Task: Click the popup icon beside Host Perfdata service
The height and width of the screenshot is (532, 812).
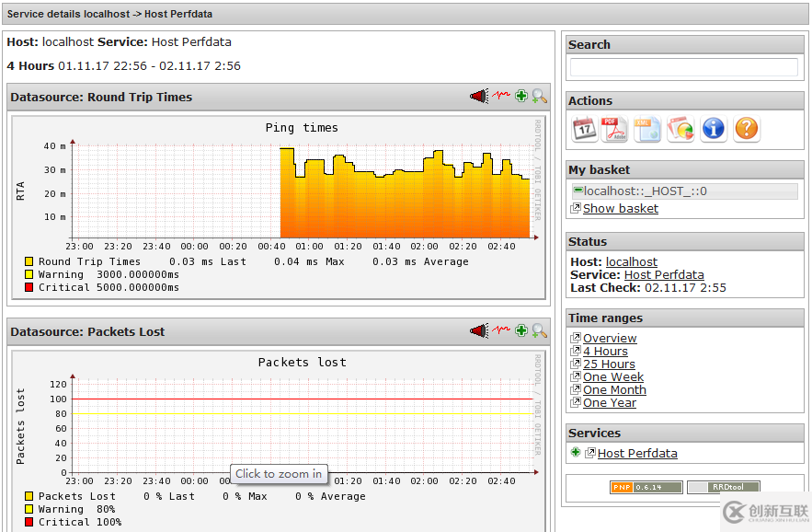Action: (x=590, y=453)
